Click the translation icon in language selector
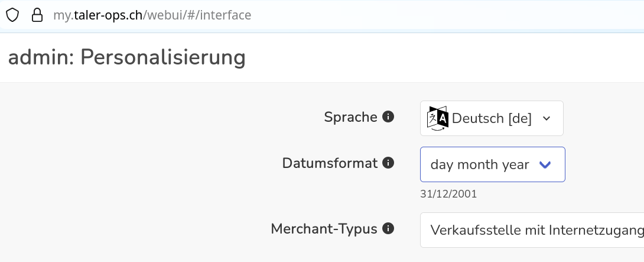This screenshot has height=262, width=644. (437, 118)
